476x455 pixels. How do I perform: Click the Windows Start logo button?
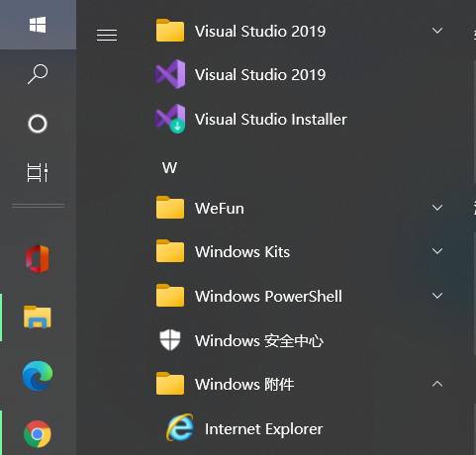38,25
